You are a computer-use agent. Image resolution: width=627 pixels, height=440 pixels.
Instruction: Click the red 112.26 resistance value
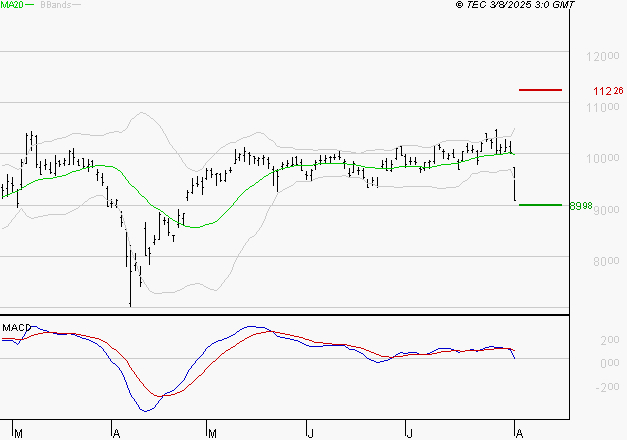pyautogui.click(x=608, y=91)
